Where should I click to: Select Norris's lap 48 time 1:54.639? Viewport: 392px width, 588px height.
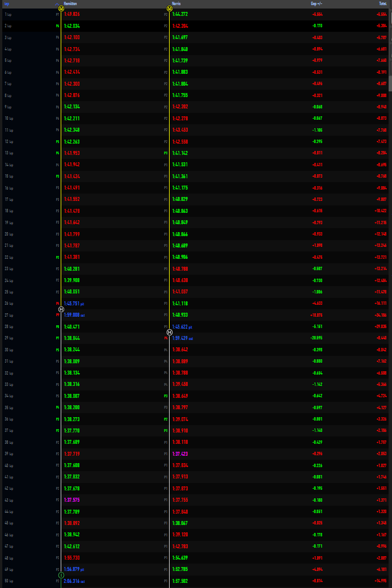[x=180, y=558]
